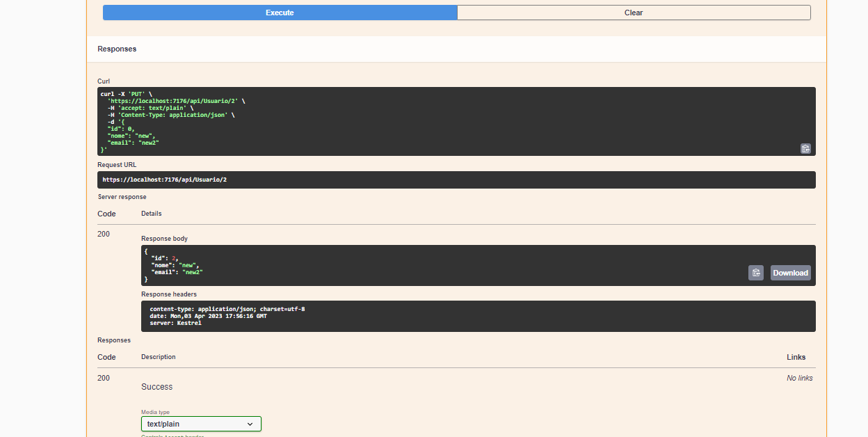Copy the response body to clipboard
This screenshot has height=437, width=868.
[756, 273]
